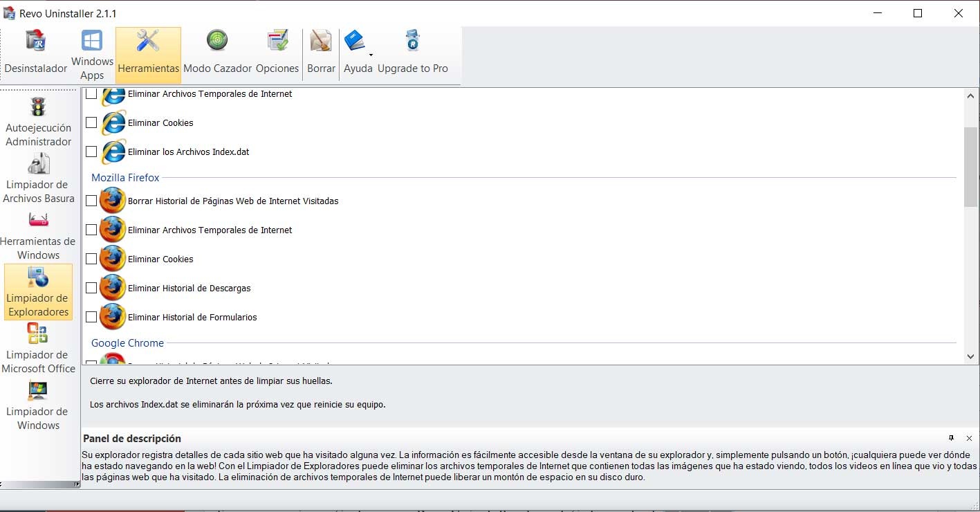Open Opciones from the toolbar

(277, 55)
